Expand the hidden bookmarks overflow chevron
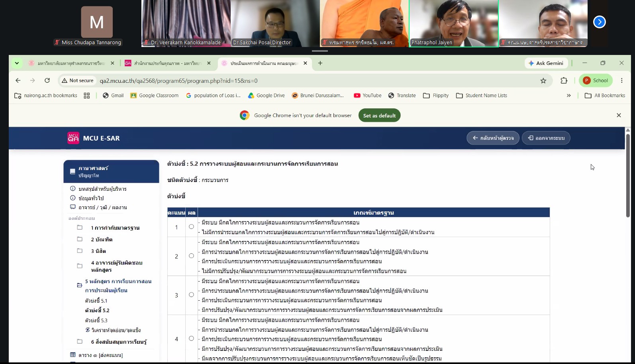Screen dimensions: 635x364 tap(568, 96)
